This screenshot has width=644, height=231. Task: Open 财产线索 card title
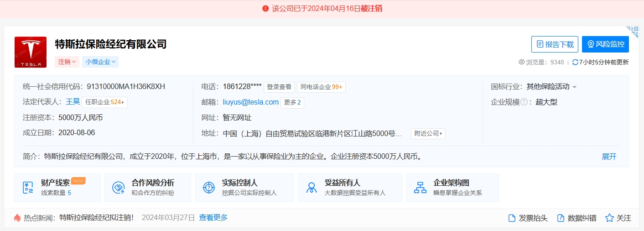[55, 183]
